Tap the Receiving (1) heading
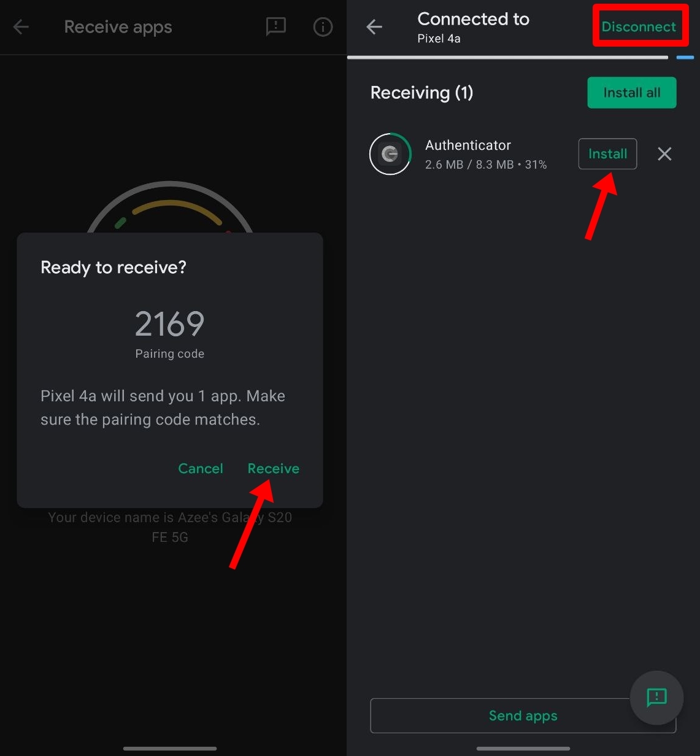This screenshot has height=756, width=700. pos(421,93)
